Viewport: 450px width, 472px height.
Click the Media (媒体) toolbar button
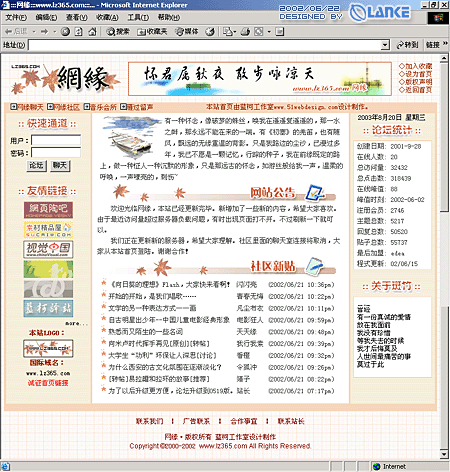click(187, 32)
